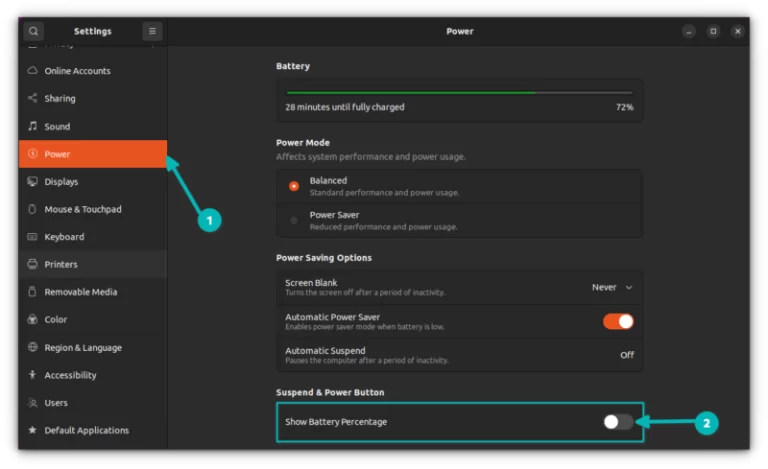Screen dimensions: 768x469
Task: Click the Printers icon in sidebar
Action: pos(32,264)
